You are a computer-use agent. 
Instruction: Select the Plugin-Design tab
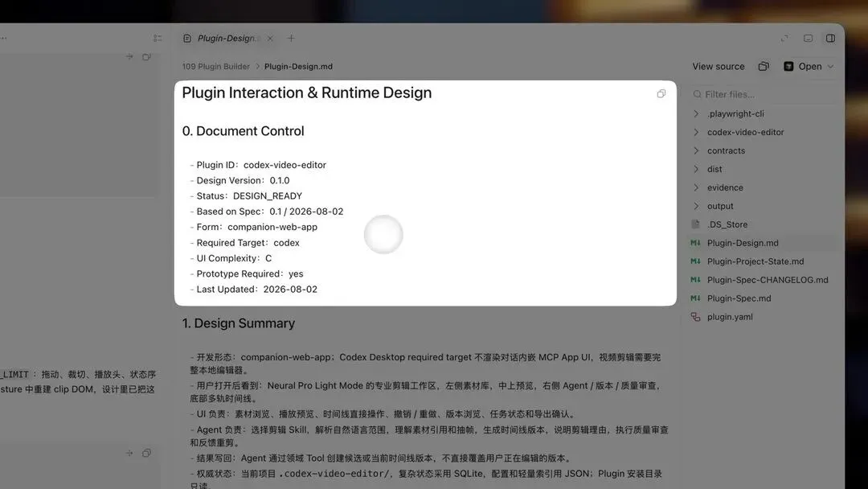pyautogui.click(x=228, y=39)
